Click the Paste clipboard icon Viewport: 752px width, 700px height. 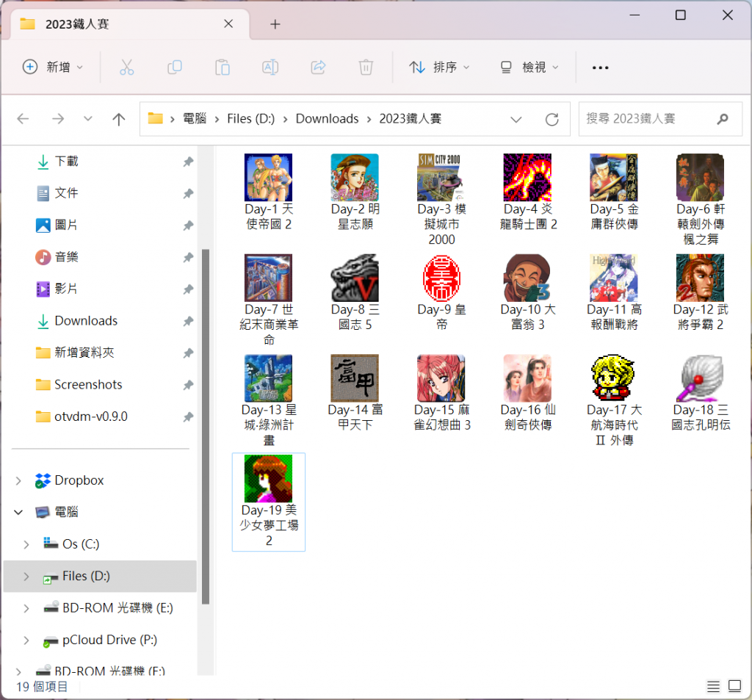(x=223, y=67)
